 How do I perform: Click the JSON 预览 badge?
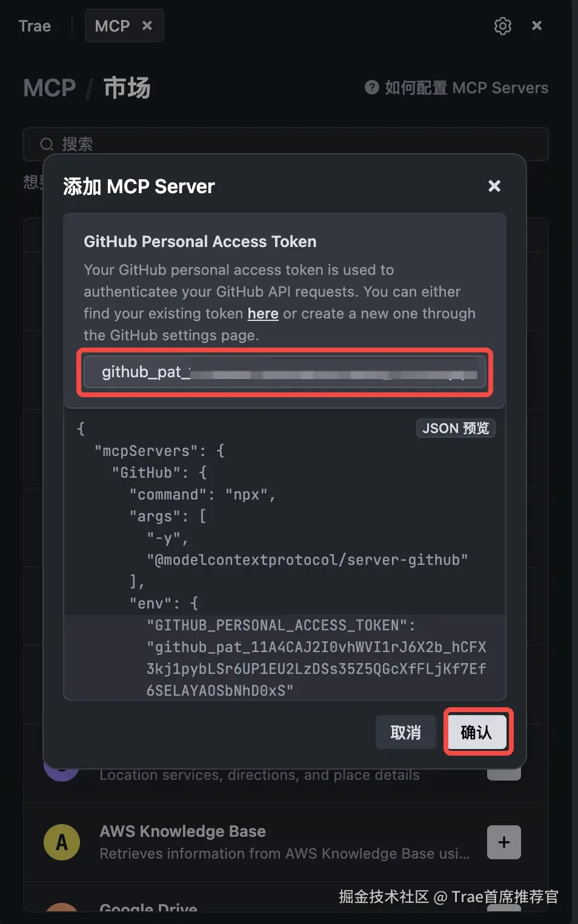pyautogui.click(x=456, y=428)
